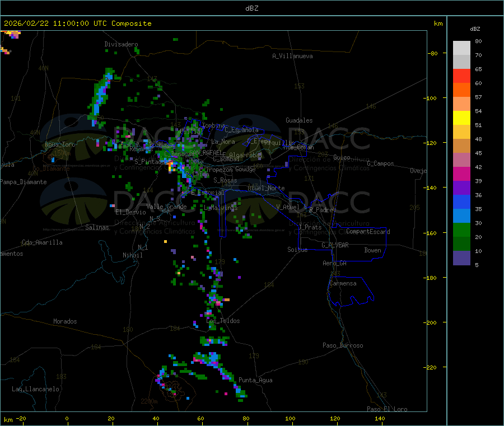Click the Atuel_Norte label
Screen dimensions: 504x426
point(266,188)
